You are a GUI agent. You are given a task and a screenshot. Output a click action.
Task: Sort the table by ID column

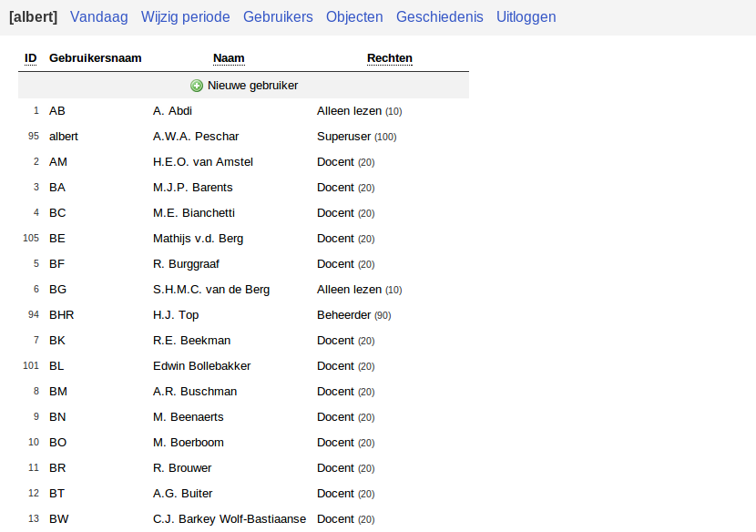coord(31,58)
